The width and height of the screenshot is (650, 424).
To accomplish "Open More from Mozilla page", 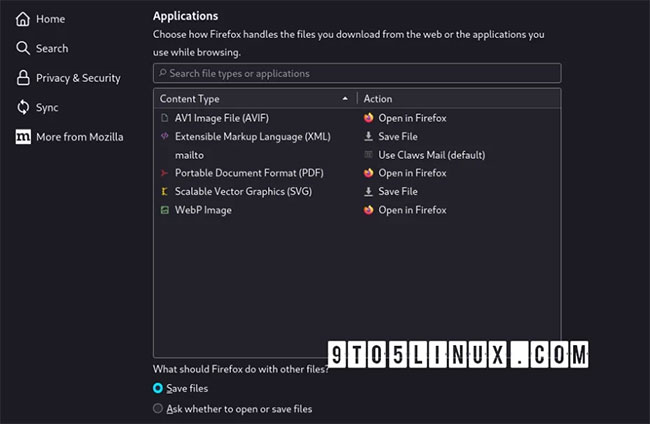I will [69, 137].
